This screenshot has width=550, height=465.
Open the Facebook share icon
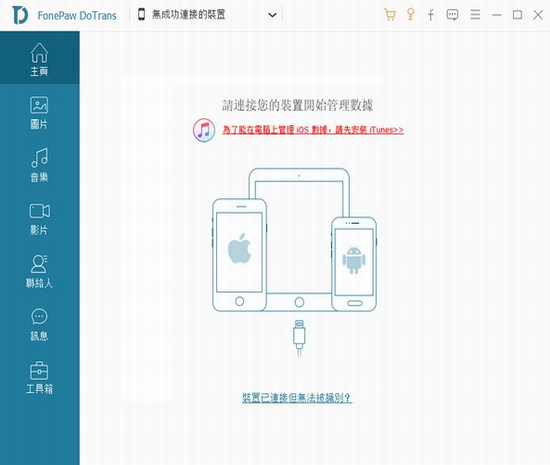click(x=431, y=15)
